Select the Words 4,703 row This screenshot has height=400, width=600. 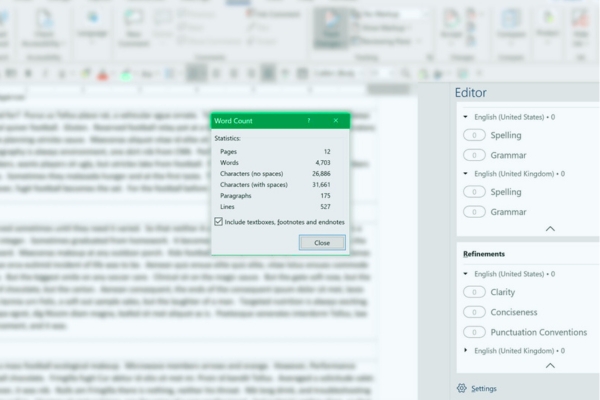click(275, 163)
